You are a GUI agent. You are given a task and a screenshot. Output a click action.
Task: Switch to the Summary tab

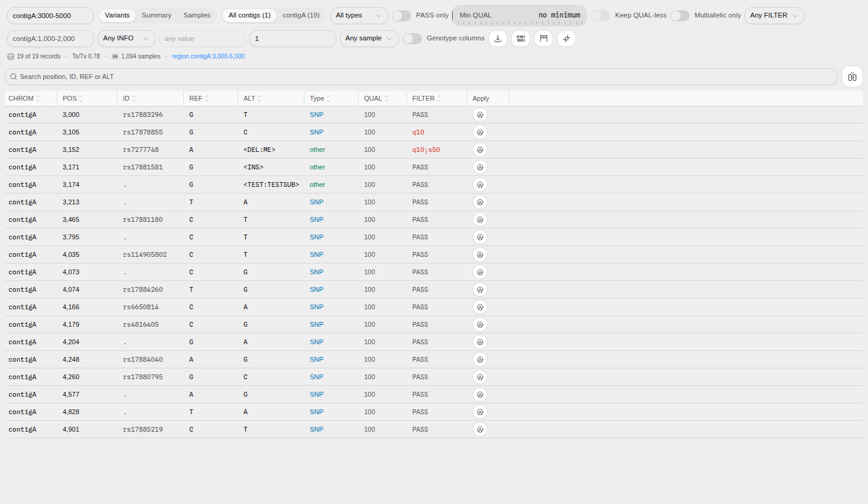[157, 16]
